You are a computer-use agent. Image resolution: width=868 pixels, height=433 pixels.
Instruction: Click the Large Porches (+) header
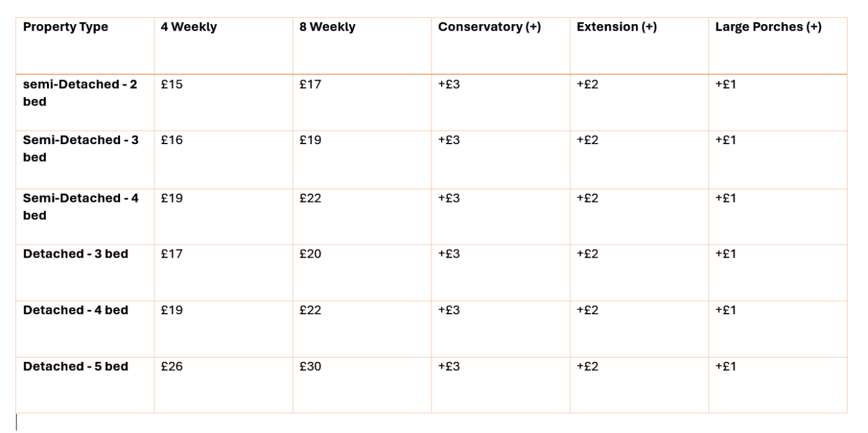click(x=768, y=27)
